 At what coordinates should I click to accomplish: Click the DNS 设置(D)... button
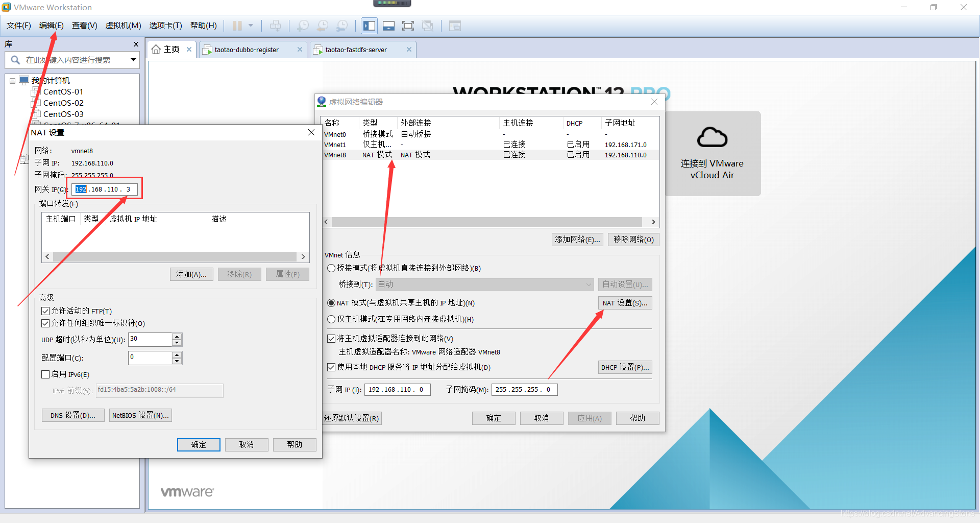pos(73,415)
